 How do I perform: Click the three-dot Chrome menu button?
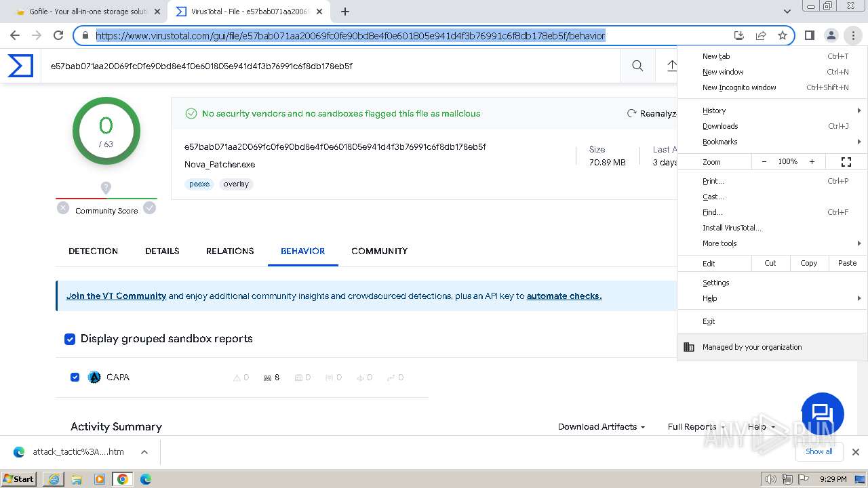point(852,35)
